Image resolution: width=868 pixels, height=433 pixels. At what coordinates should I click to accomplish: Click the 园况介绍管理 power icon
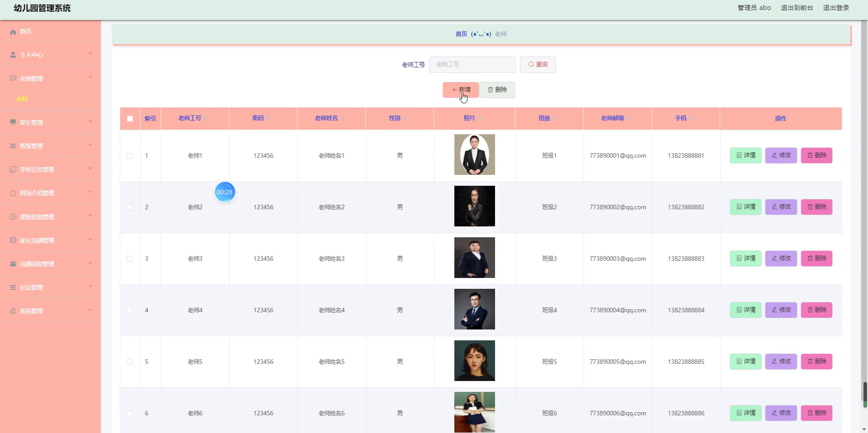click(13, 193)
